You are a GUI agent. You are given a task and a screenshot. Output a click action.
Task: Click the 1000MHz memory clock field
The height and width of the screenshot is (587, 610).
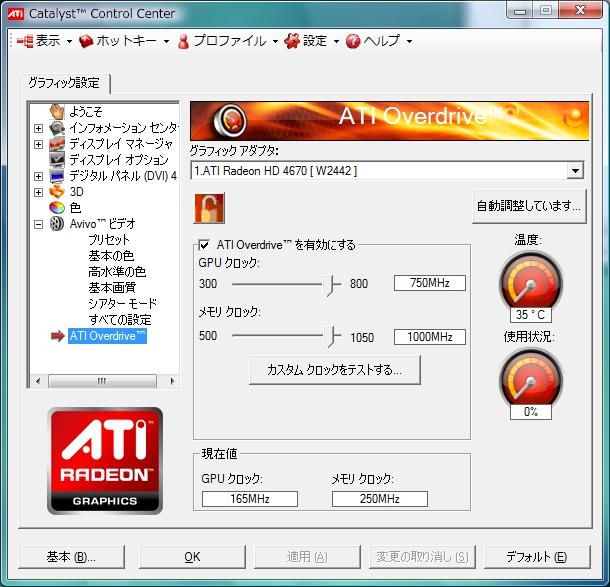point(429,337)
